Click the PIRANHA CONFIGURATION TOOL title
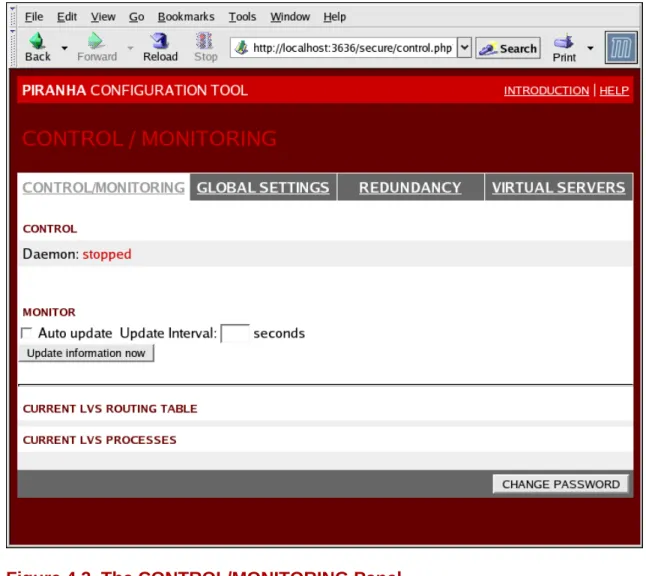The width and height of the screenshot is (646, 576). (x=135, y=90)
